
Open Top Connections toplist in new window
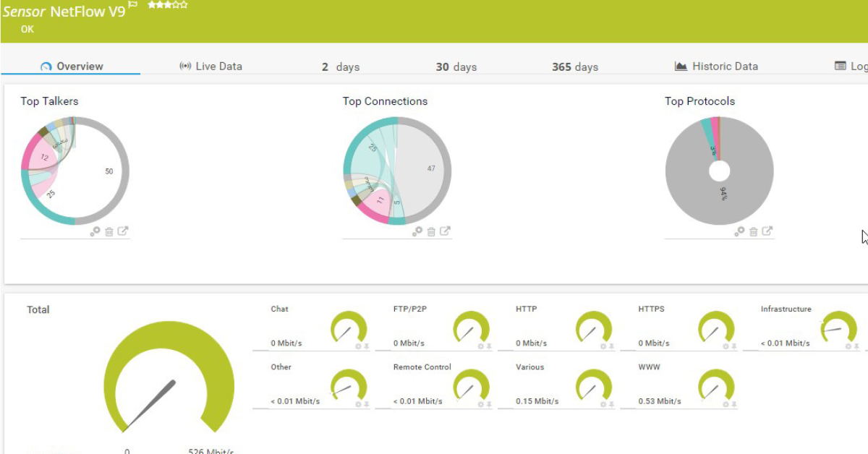(446, 231)
